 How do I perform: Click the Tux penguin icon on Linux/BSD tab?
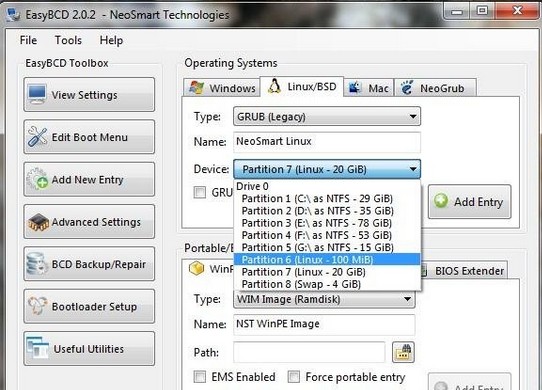tap(274, 86)
